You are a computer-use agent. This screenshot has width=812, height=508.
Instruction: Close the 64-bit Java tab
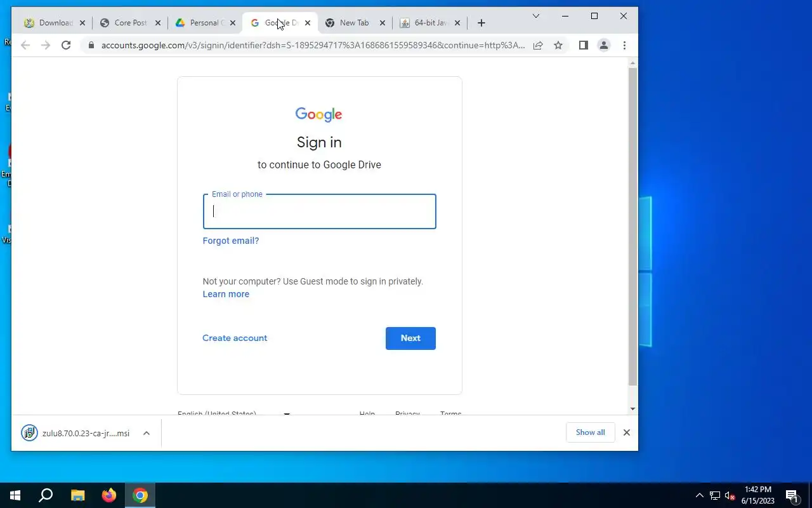457,23
